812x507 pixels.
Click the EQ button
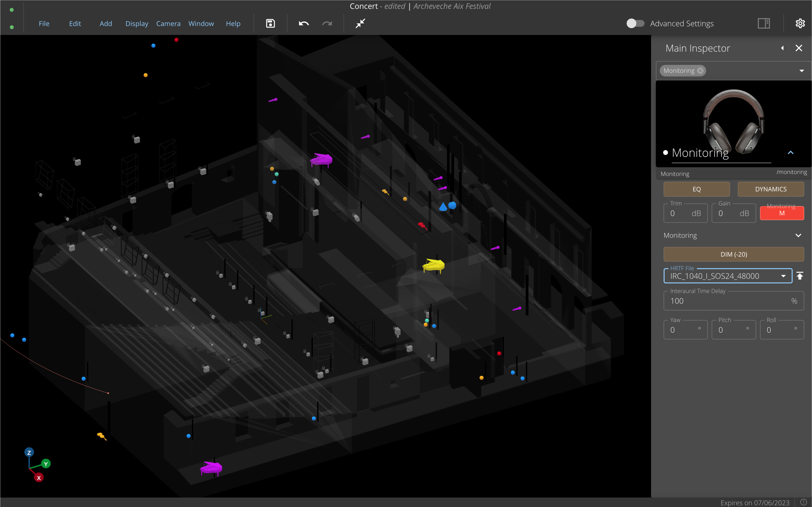(x=697, y=189)
